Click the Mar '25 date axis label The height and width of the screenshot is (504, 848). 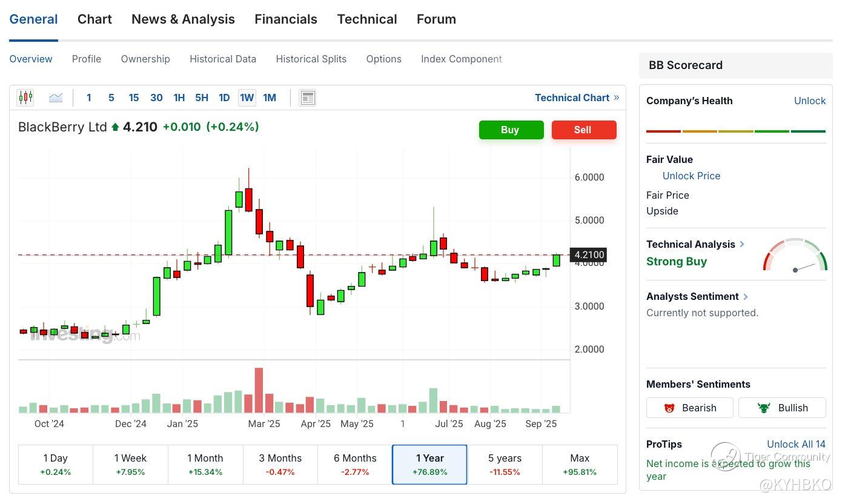coord(264,424)
